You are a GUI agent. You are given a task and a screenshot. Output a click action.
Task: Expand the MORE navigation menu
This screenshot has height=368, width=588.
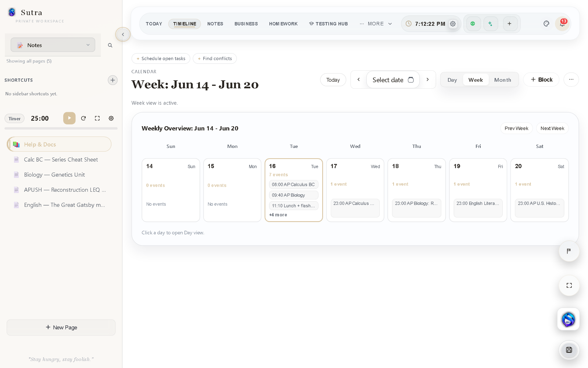pyautogui.click(x=376, y=24)
